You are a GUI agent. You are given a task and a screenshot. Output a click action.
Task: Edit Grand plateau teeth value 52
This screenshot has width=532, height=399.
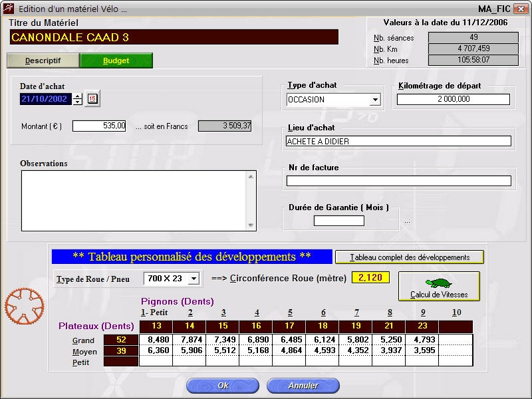pyautogui.click(x=121, y=340)
